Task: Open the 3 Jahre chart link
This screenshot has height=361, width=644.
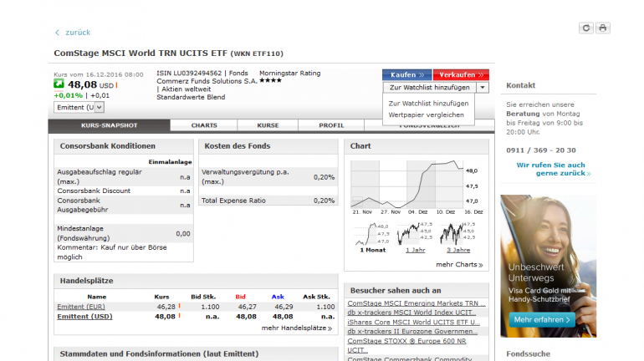Action: tap(458, 250)
